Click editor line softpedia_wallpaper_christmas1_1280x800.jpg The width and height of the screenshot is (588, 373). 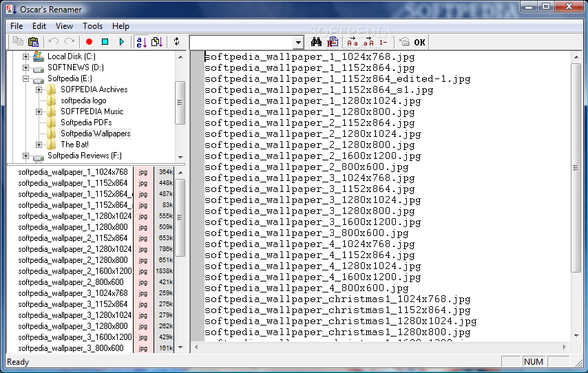337,332
